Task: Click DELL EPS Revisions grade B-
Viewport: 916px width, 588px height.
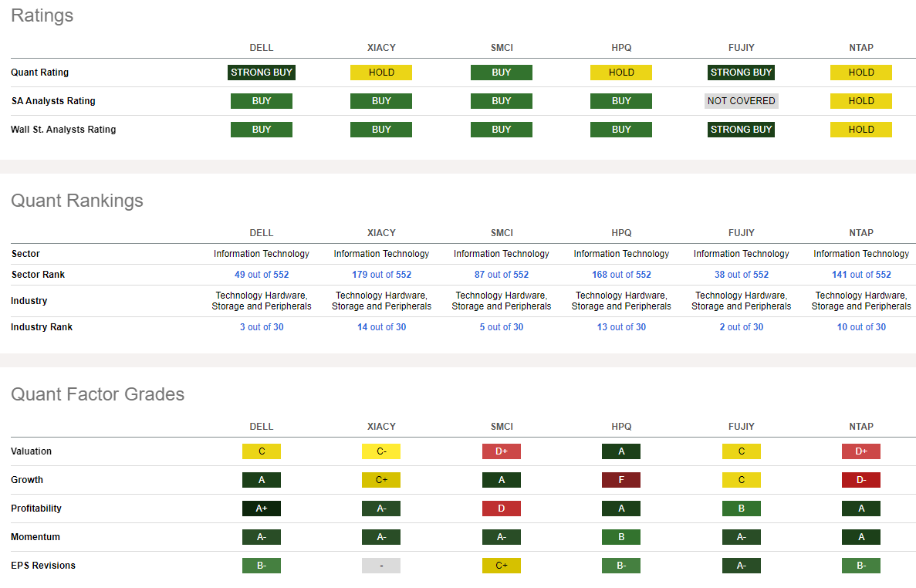Action: pyautogui.click(x=261, y=566)
